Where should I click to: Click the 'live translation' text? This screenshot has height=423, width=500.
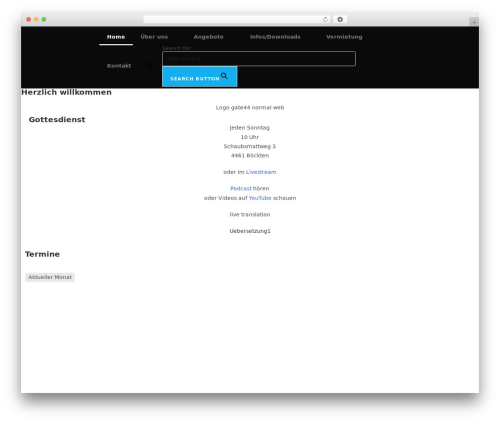250,214
